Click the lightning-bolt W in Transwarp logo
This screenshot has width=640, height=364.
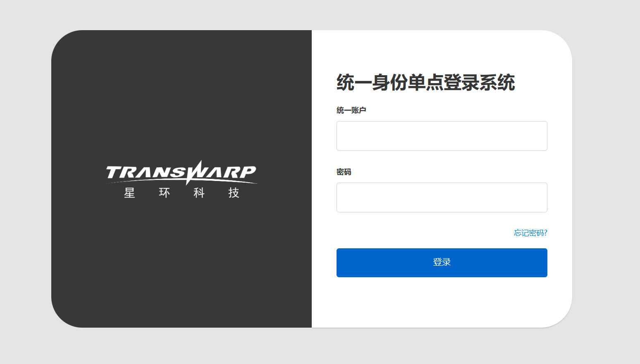click(198, 172)
